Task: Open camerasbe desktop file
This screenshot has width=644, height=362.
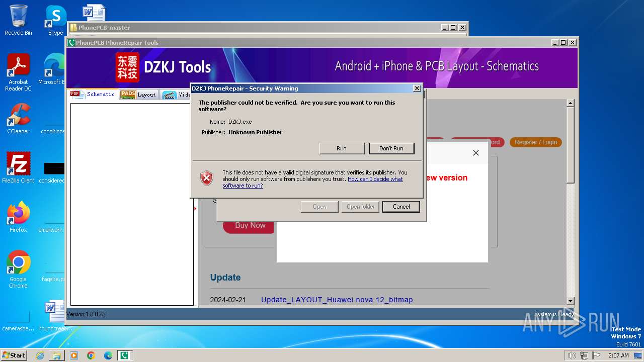Action: pos(18,320)
